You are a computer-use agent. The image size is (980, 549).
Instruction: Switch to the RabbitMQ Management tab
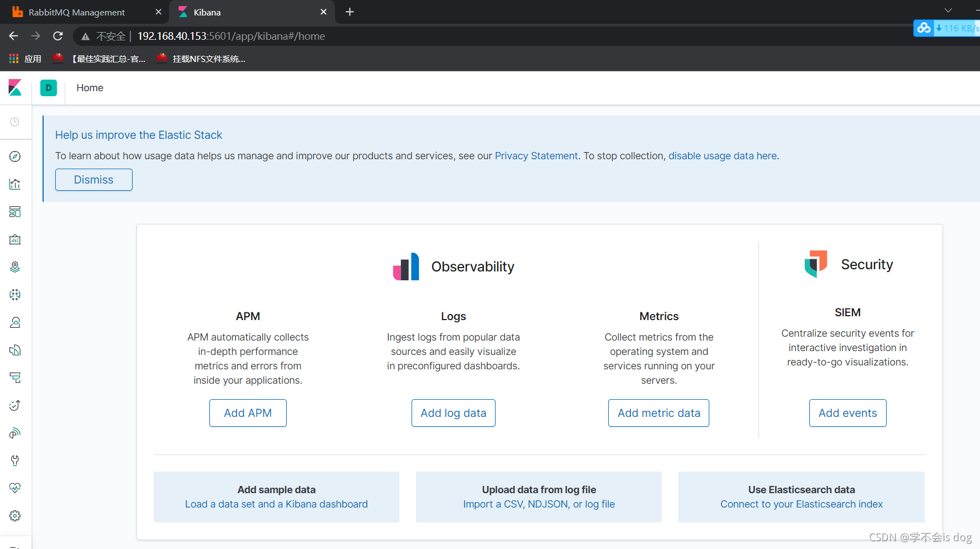(x=77, y=12)
